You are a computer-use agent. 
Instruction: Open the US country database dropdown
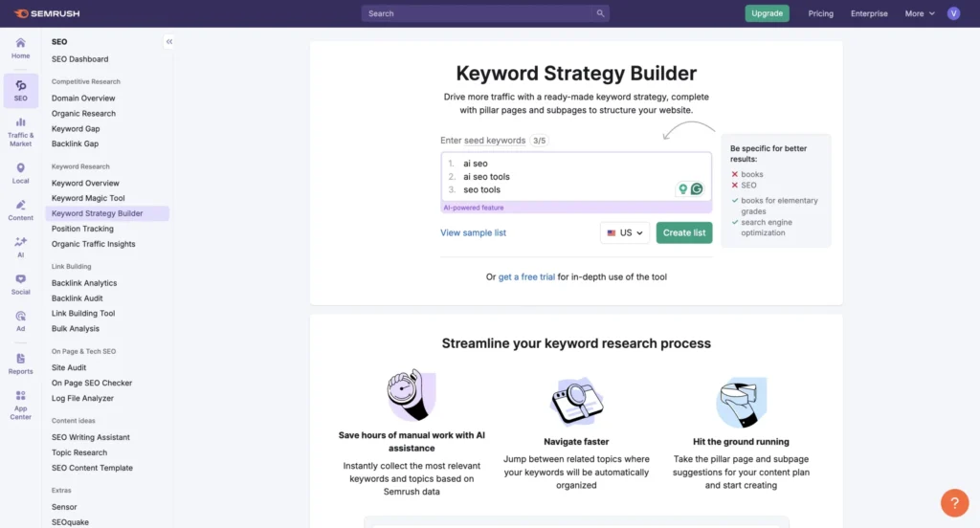(x=624, y=232)
